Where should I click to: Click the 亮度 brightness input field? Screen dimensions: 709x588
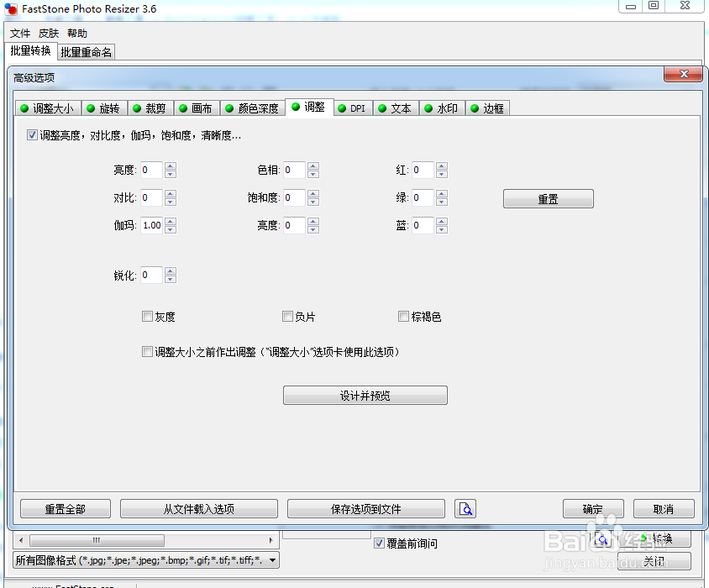[152, 170]
